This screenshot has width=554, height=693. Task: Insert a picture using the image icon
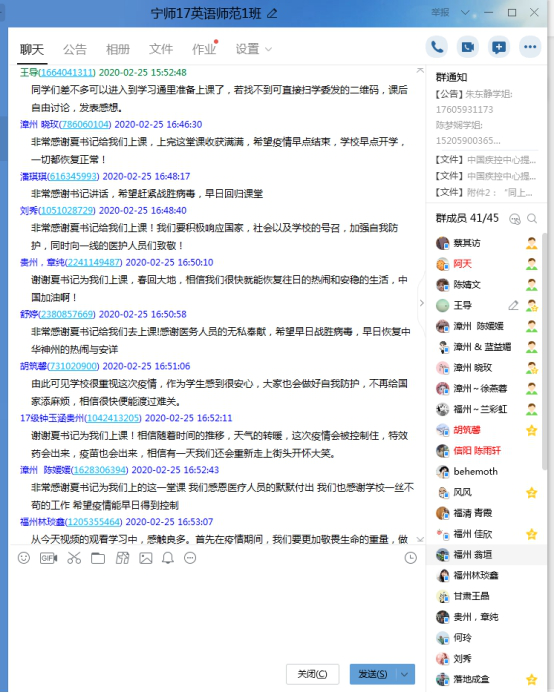146,558
